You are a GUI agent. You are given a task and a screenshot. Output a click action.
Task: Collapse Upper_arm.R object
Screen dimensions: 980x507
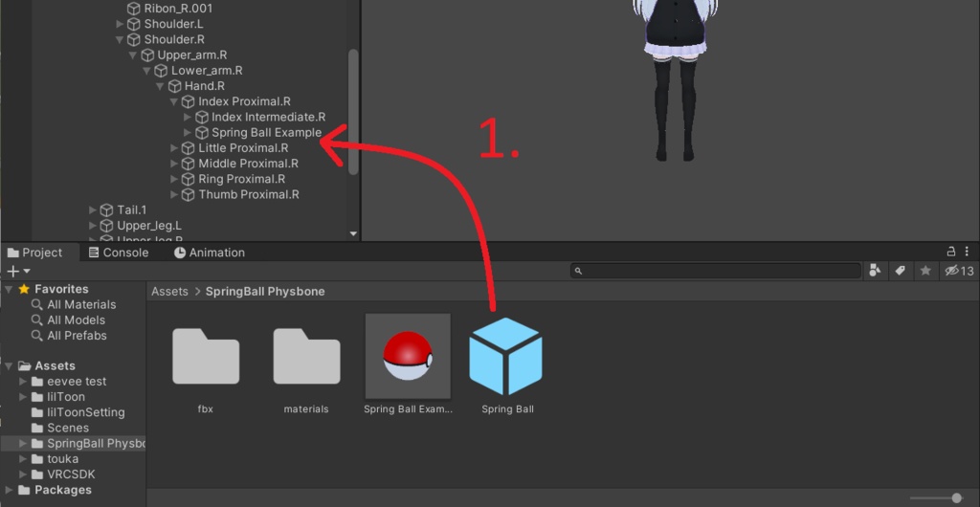(133, 55)
